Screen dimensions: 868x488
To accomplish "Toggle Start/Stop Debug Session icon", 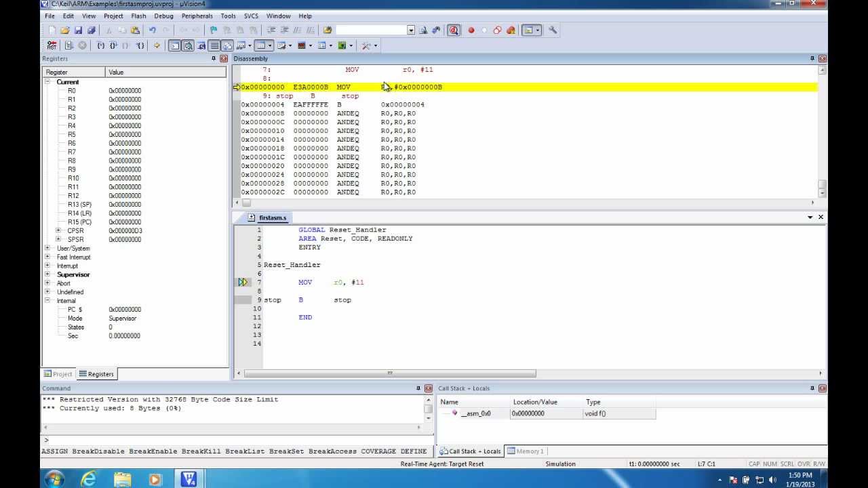I will point(454,30).
